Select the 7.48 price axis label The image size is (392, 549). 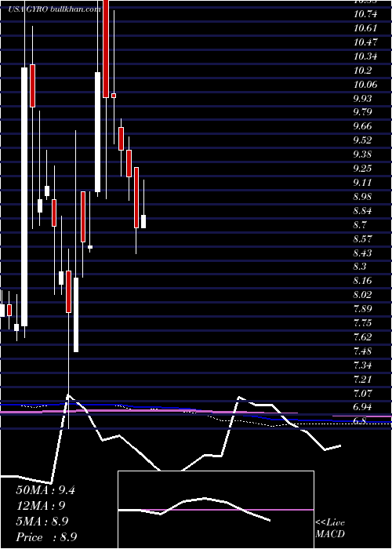(362, 351)
